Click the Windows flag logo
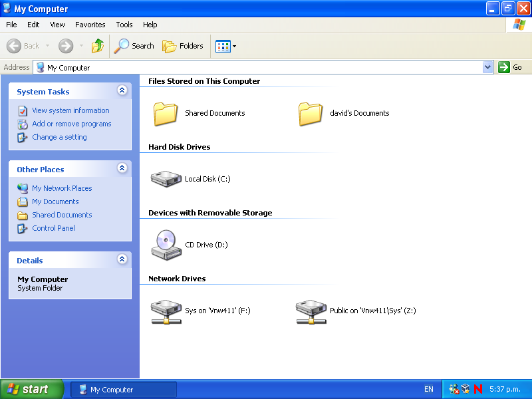This screenshot has width=532, height=399. (x=519, y=25)
